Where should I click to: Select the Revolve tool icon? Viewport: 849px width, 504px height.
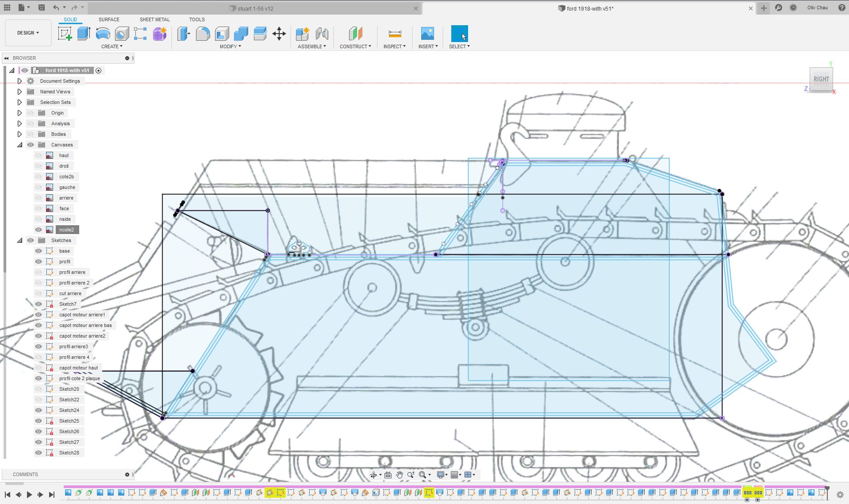click(x=103, y=34)
